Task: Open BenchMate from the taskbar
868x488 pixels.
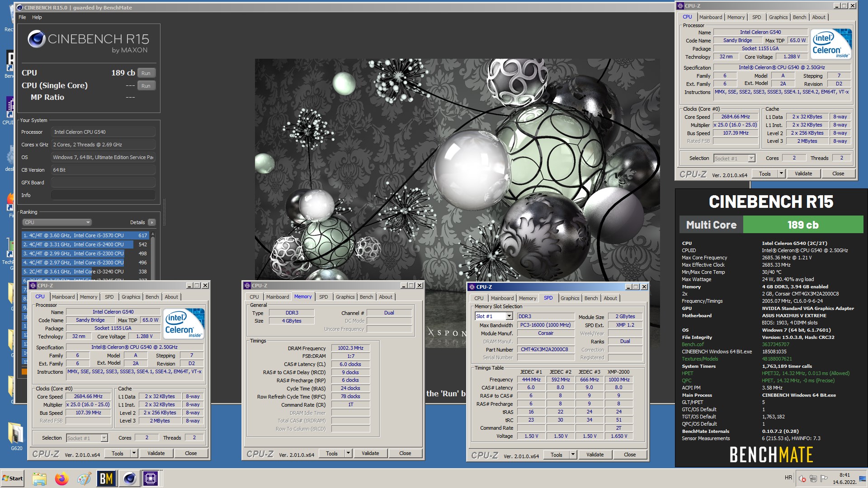Action: [x=106, y=479]
